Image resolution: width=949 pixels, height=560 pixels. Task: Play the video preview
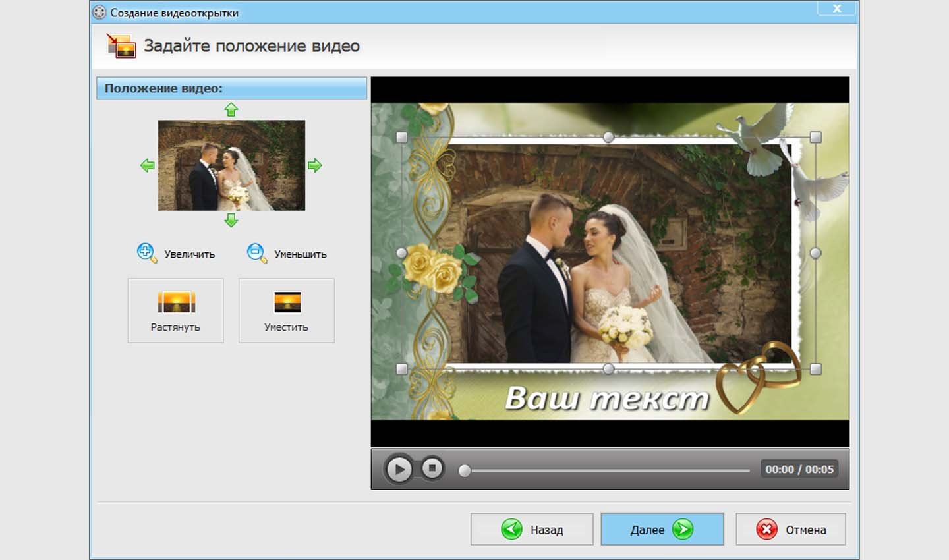[x=399, y=469]
